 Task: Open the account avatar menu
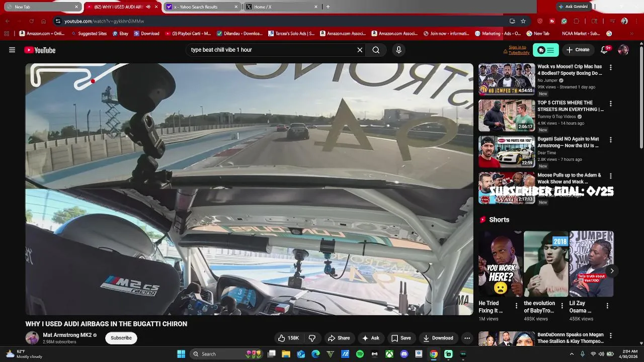[623, 50]
